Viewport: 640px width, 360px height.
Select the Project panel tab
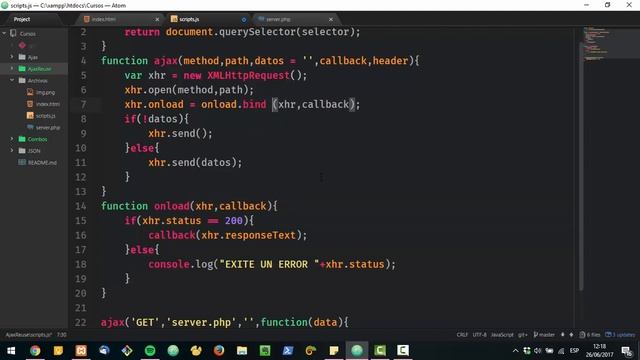tap(22, 19)
